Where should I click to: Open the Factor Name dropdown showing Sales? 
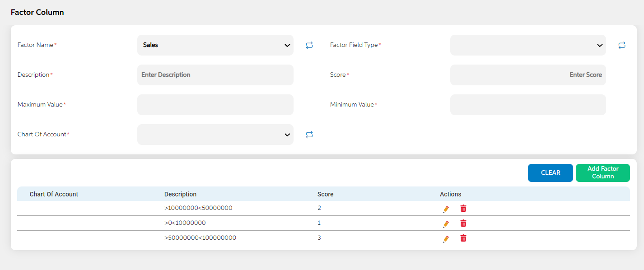click(x=215, y=45)
